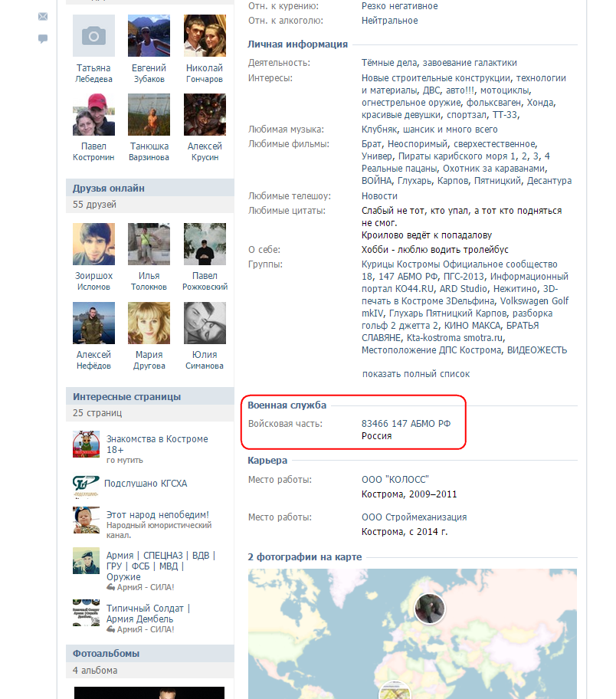The image size is (616, 699).
Task: Open the Евгений Зубаков name link
Action: pyautogui.click(x=149, y=74)
